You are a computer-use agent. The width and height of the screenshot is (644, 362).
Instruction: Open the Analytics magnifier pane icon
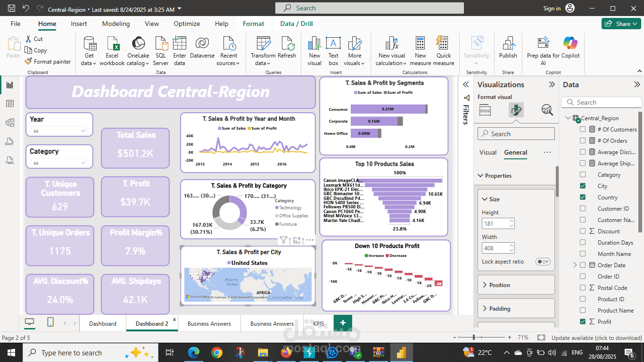tap(547, 110)
